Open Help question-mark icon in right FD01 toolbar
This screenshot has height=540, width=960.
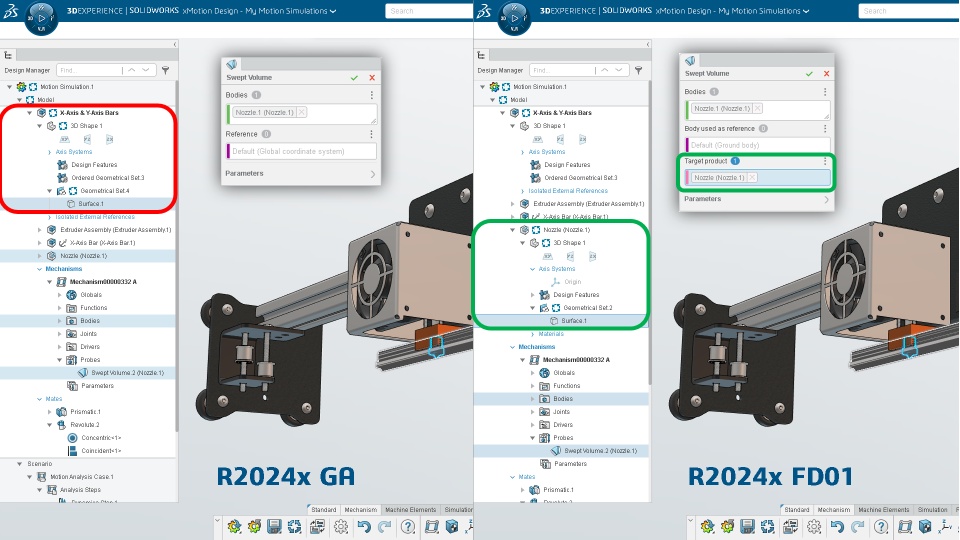(880, 527)
